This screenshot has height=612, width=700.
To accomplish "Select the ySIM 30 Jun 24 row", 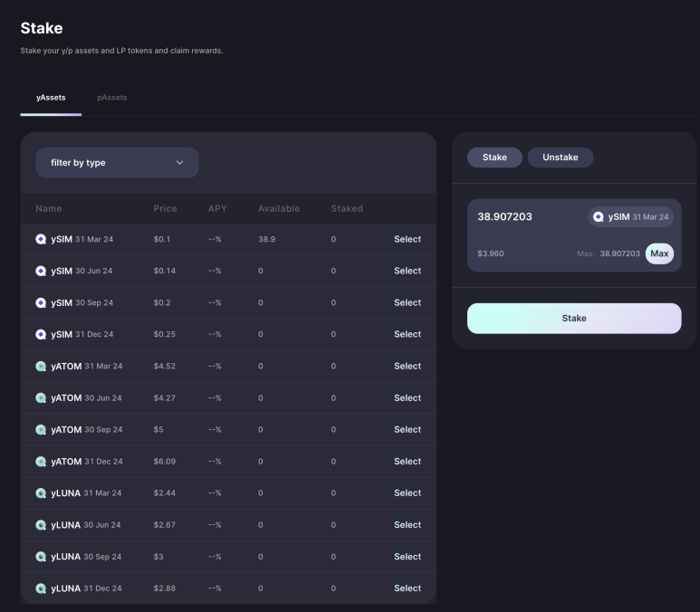I will pos(408,271).
